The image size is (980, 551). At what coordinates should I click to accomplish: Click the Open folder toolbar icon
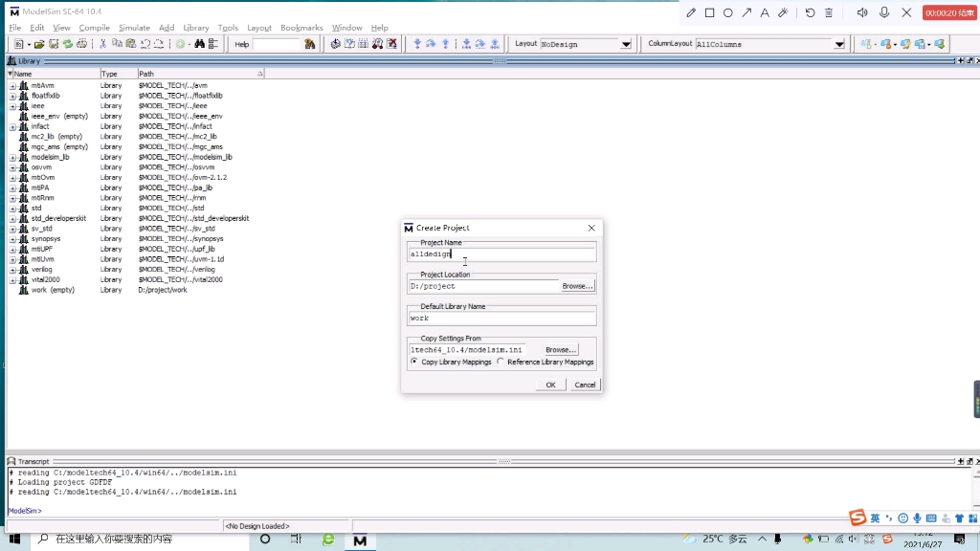pyautogui.click(x=39, y=44)
